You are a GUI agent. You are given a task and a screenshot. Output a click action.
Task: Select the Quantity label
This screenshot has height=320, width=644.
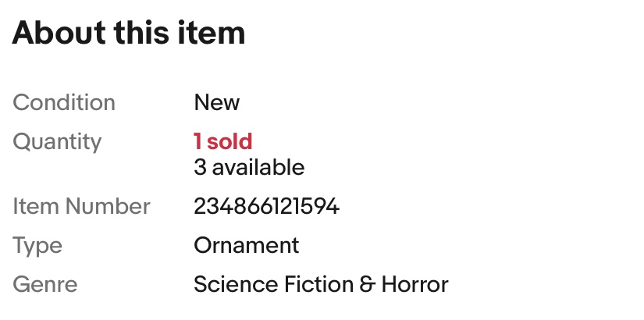click(57, 141)
